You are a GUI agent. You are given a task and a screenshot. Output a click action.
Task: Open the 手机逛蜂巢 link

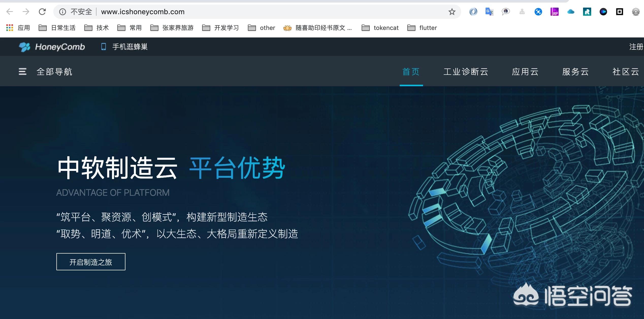point(130,47)
